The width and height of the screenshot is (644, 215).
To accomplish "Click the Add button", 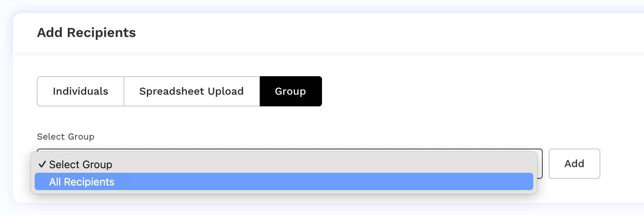I will click(574, 164).
